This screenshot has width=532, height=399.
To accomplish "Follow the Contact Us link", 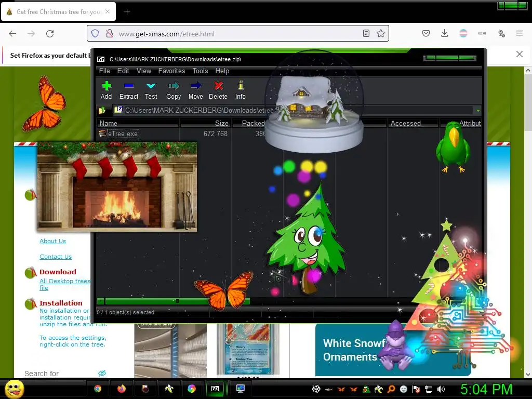I will click(x=56, y=257).
